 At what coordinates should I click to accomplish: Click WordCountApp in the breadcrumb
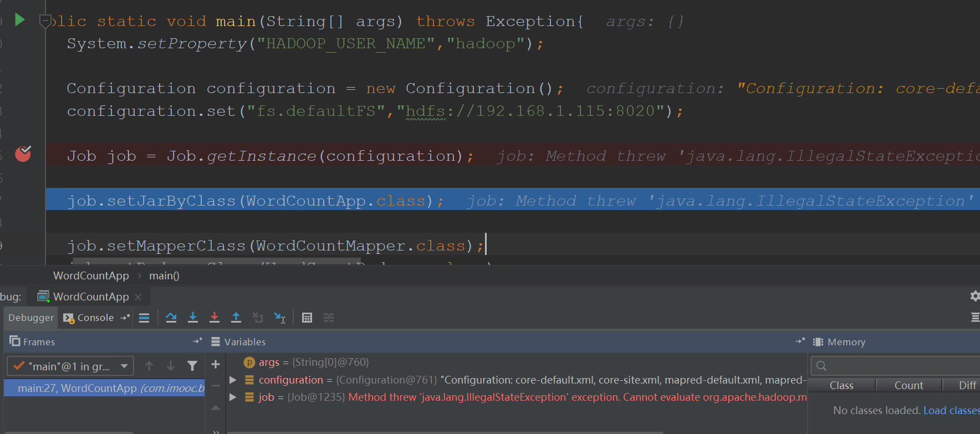click(91, 275)
